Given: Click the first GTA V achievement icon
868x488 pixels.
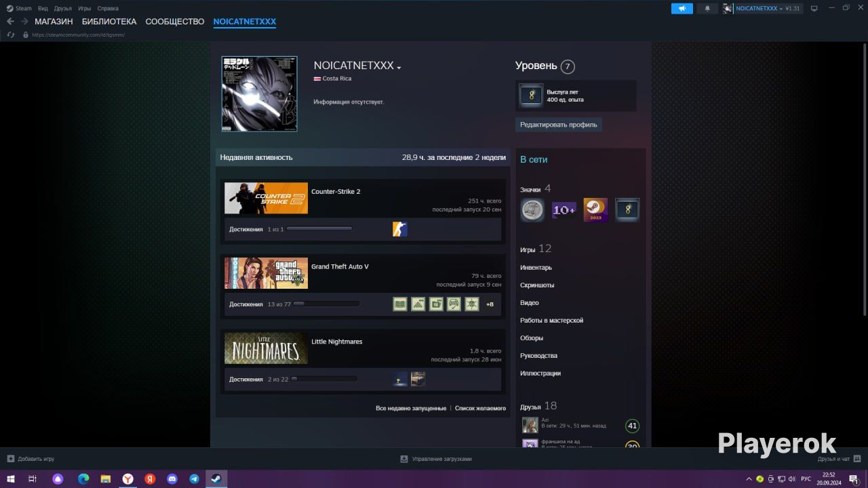Looking at the screenshot, I should point(400,304).
